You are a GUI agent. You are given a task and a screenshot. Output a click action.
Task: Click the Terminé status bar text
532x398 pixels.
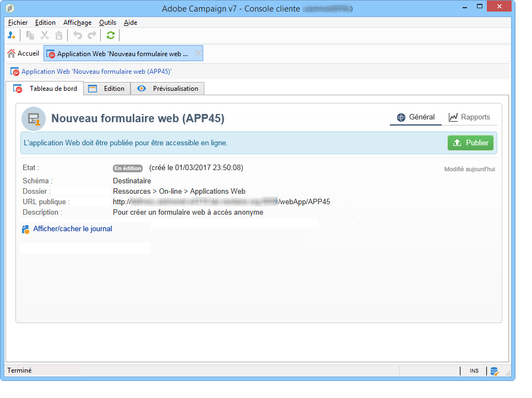19,370
